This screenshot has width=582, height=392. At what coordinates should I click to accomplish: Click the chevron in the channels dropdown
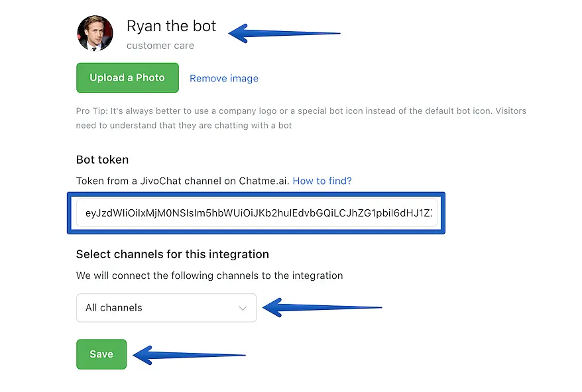[x=243, y=308]
